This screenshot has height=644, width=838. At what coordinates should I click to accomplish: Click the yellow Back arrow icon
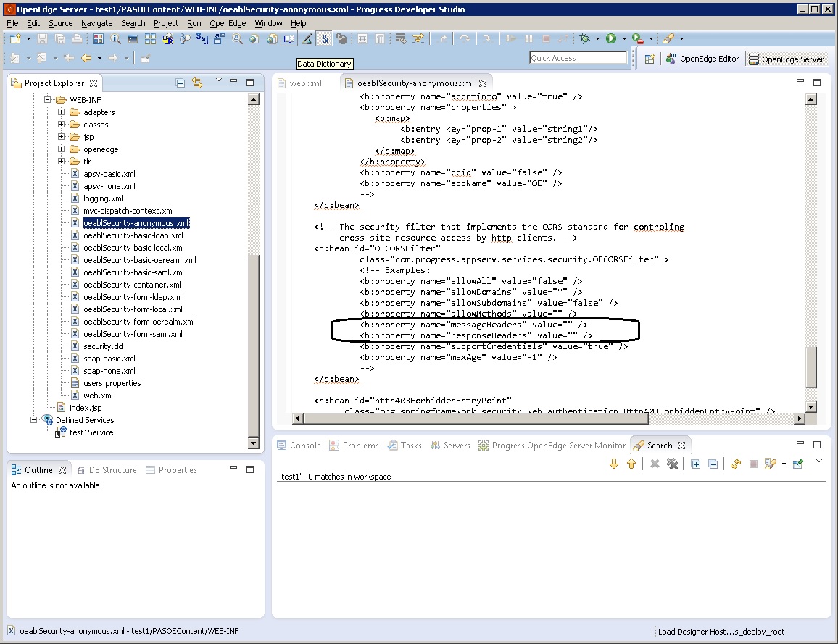click(x=86, y=58)
